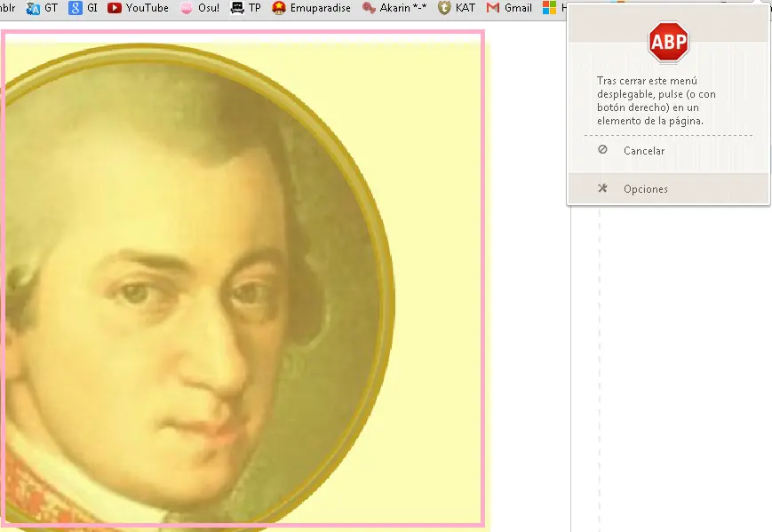The width and height of the screenshot is (772, 532).
Task: Select the highlighted Mozart portrait image
Action: (x=243, y=279)
